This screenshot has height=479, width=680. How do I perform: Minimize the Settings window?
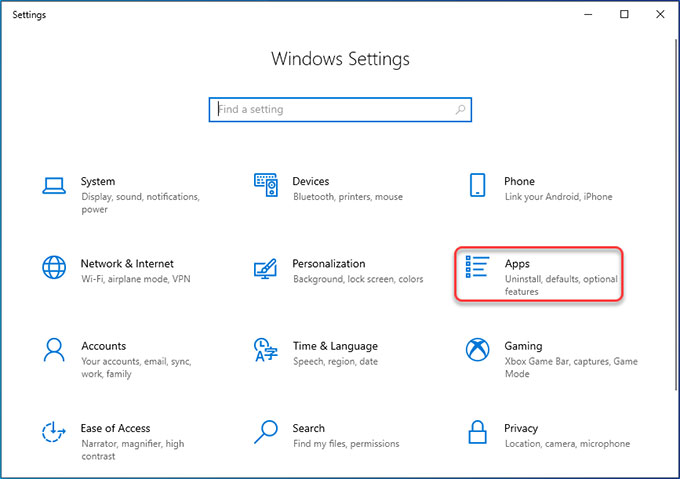tap(588, 14)
